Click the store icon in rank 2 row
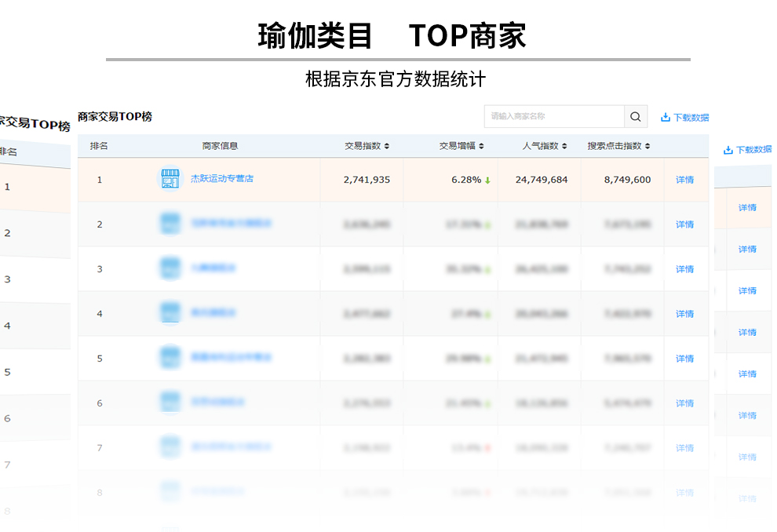Viewport: 777px width, 532px height. tap(170, 224)
